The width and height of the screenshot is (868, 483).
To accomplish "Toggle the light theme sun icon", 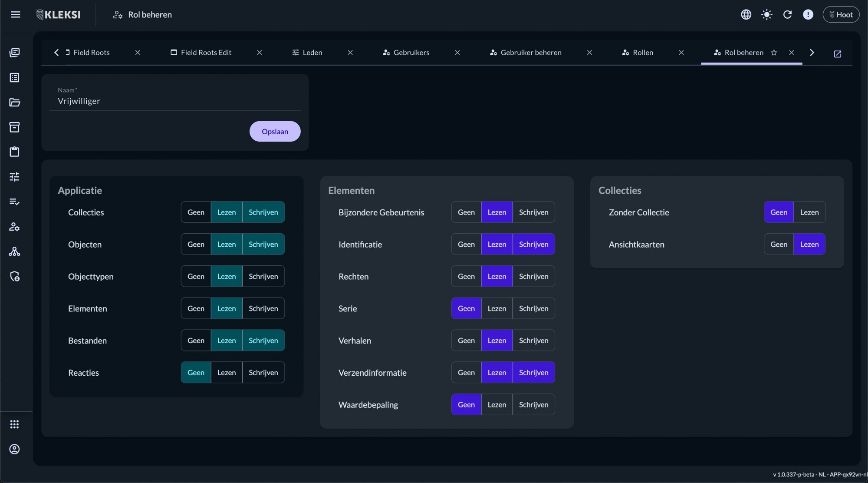I will coord(767,15).
